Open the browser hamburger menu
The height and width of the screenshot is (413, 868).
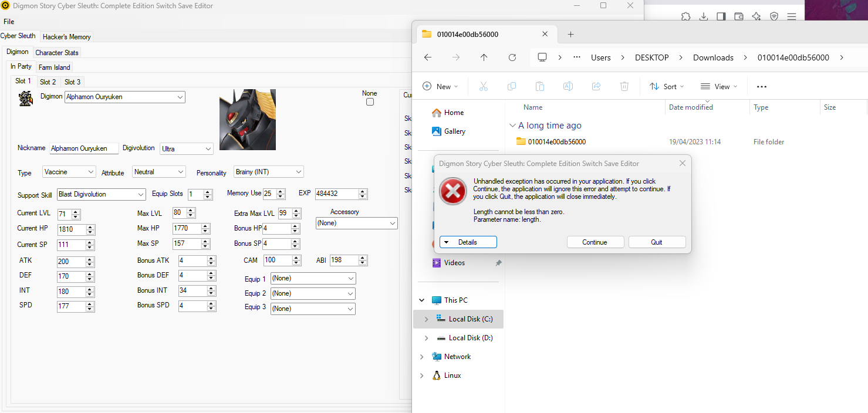(x=792, y=16)
